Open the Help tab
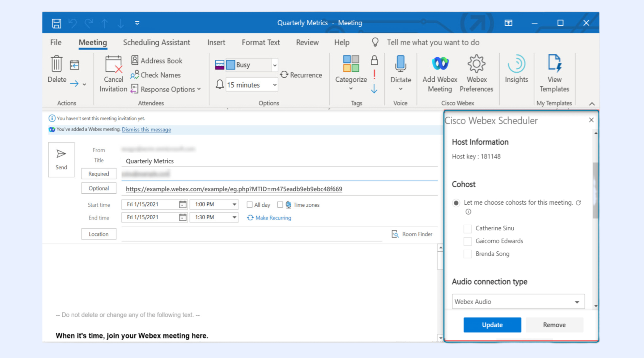Viewport: 644px width, 358px height. (342, 42)
